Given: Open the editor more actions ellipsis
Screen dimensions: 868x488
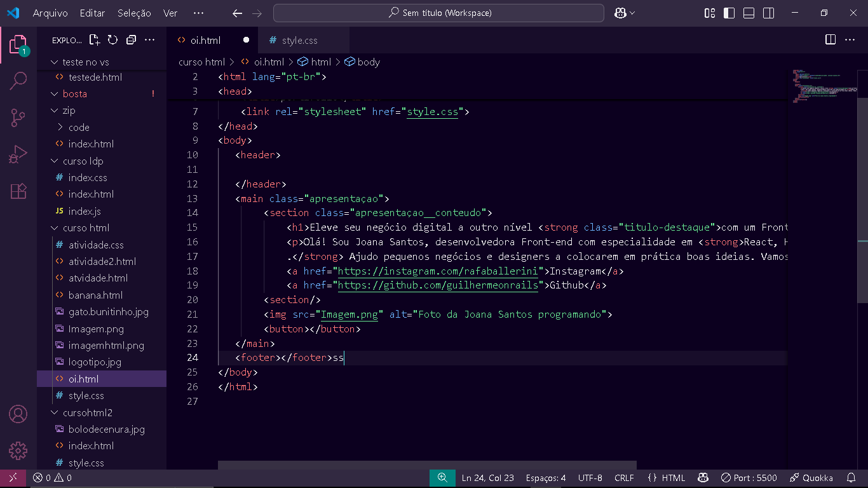Looking at the screenshot, I should point(850,39).
